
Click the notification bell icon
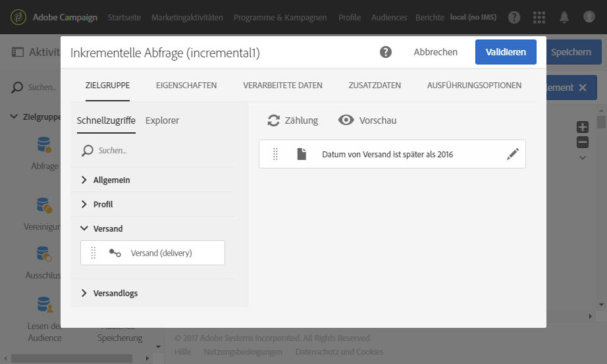tap(564, 17)
